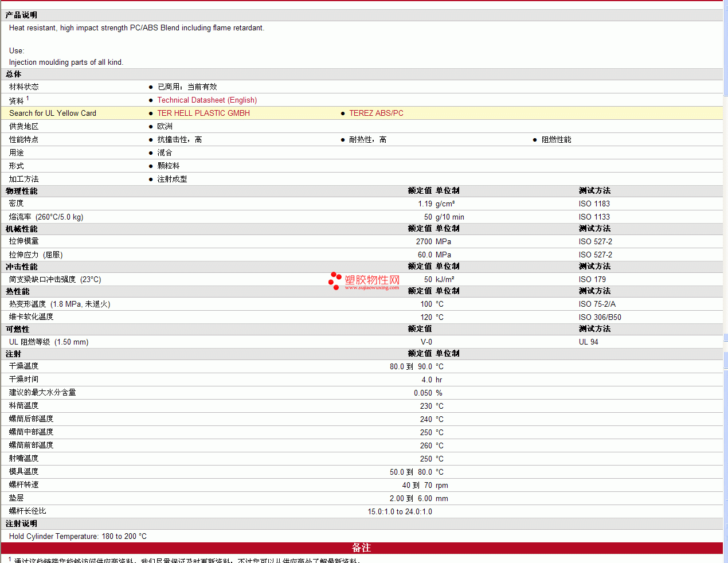Image resolution: width=728 pixels, height=563 pixels.
Task: Click Injection moulding parts of all kind text
Action: [66, 62]
